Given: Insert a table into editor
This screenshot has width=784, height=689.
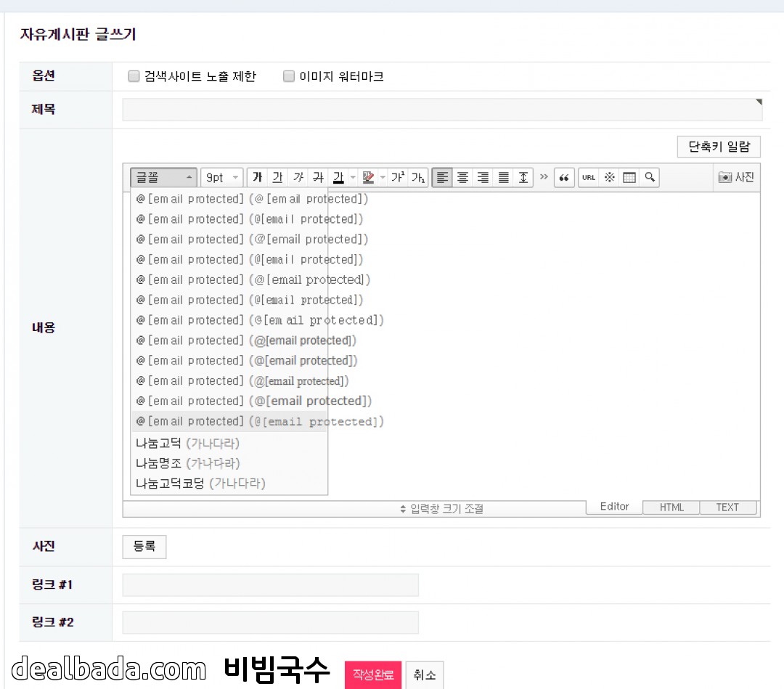Looking at the screenshot, I should 629,178.
